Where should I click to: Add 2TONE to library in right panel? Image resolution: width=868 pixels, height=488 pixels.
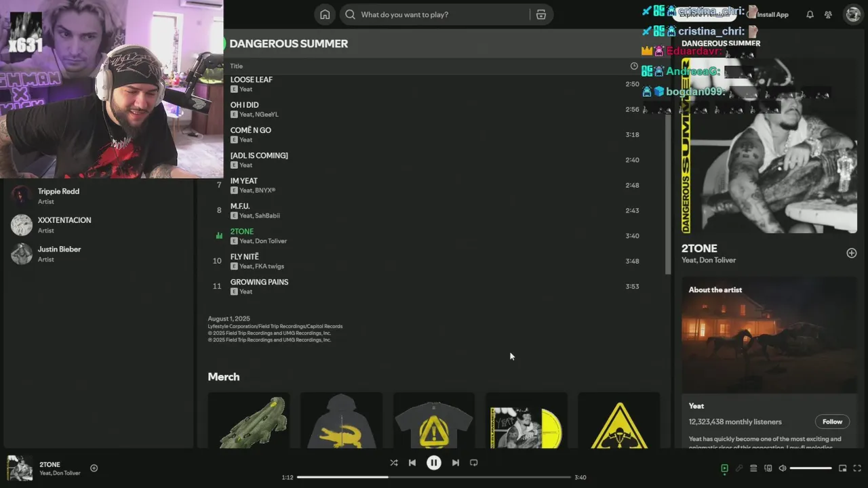851,253
